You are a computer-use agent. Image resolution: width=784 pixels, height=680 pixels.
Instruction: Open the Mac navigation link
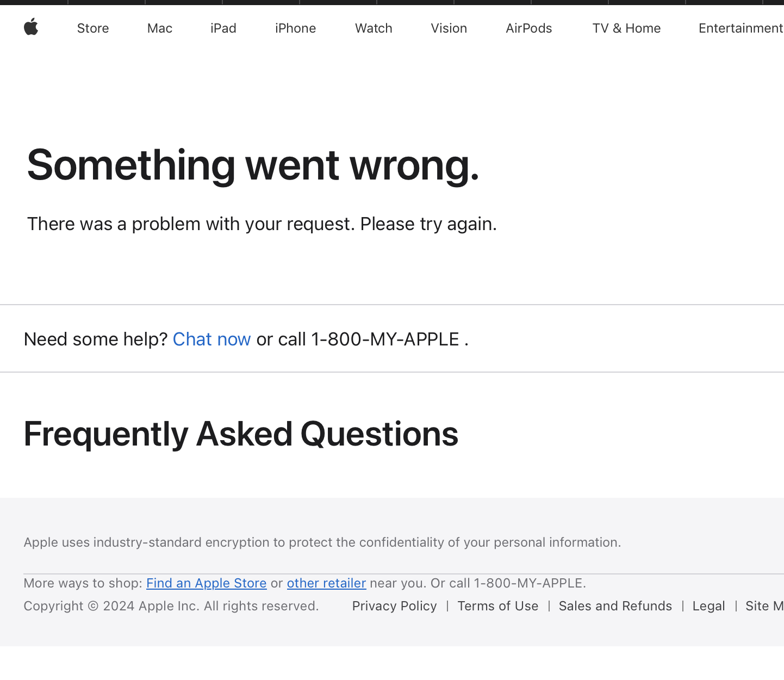[x=160, y=28]
